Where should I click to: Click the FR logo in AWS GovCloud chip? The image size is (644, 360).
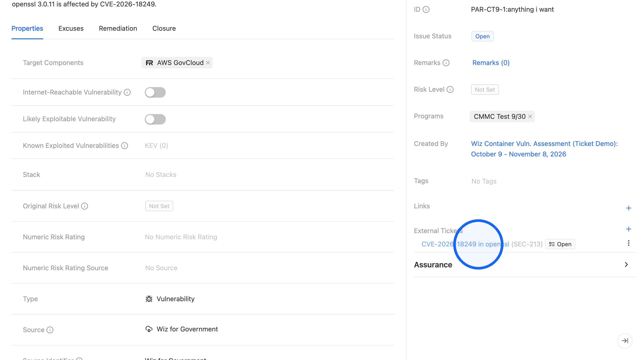[x=149, y=63]
